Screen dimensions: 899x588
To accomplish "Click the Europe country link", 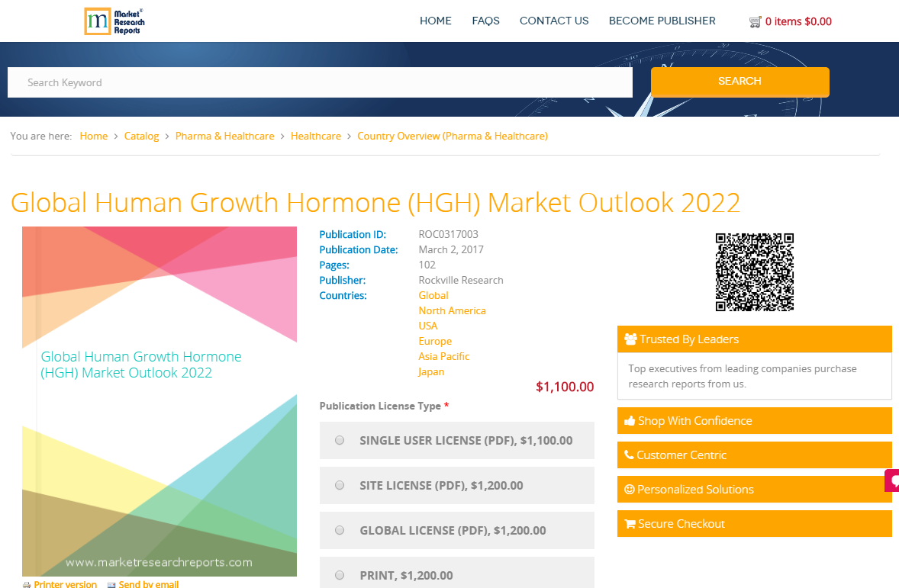I will pyautogui.click(x=434, y=341).
